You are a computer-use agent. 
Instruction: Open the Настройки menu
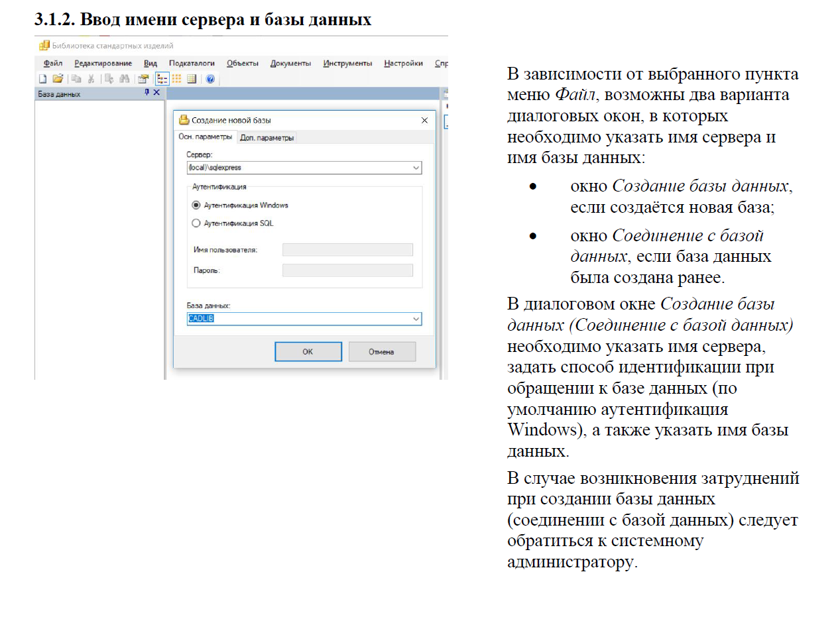[403, 63]
